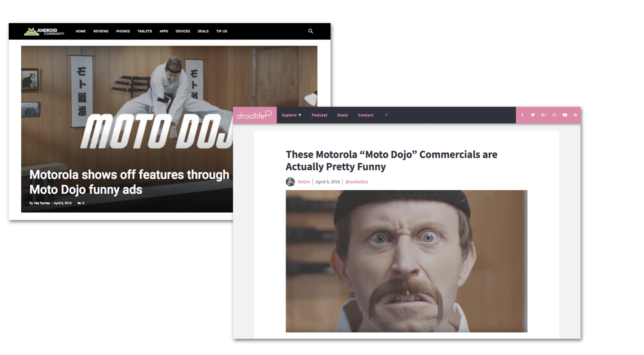This screenshot has height=355, width=644.
Task: Click the mustached man article image
Action: (406, 261)
